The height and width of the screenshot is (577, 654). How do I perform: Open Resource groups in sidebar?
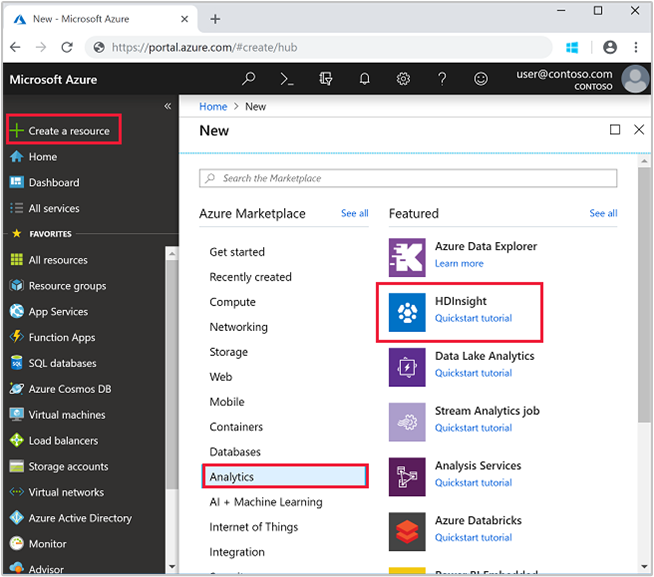pos(67,286)
